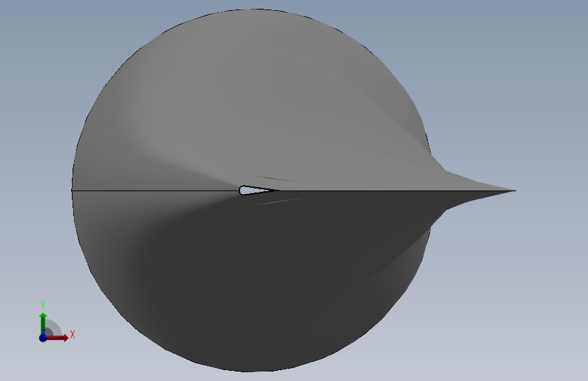This screenshot has width=588, height=381.
Task: Click the XYZ coordinate axis triad
Action: coord(56,322)
